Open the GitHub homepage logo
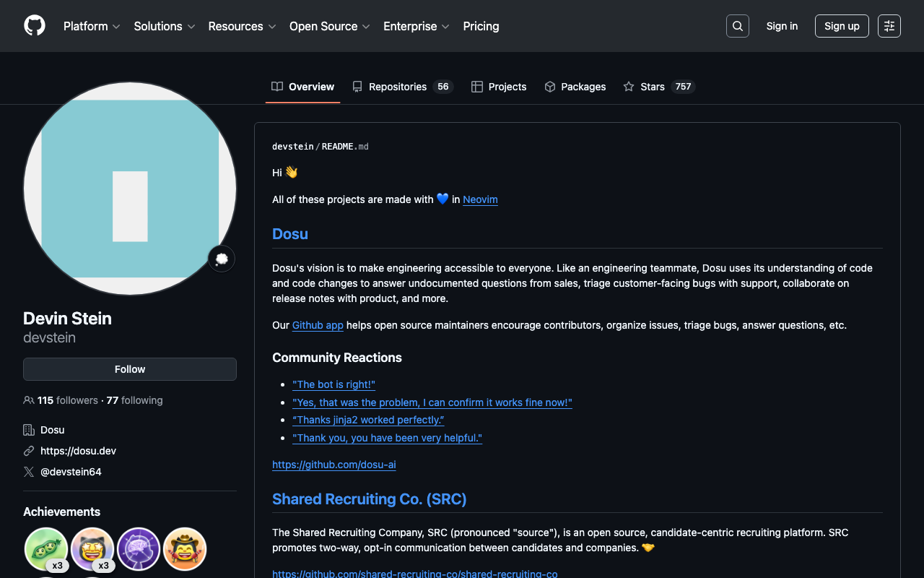This screenshot has width=924, height=578. [35, 26]
